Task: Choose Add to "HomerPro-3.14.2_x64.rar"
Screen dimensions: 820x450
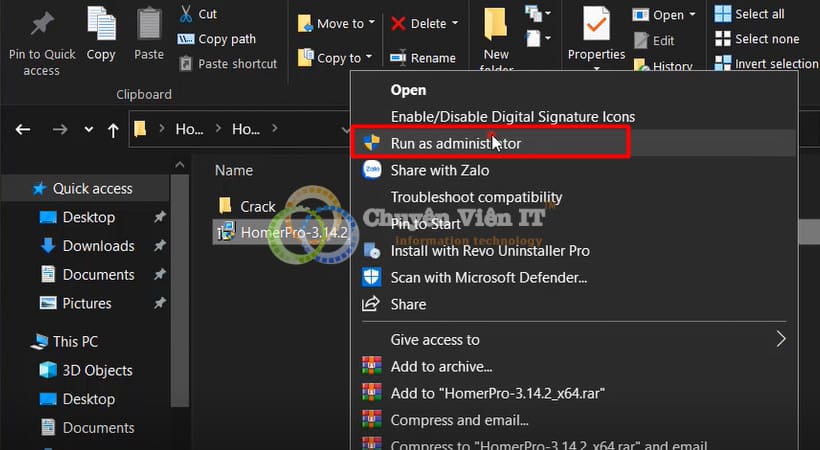Action: pos(574,393)
